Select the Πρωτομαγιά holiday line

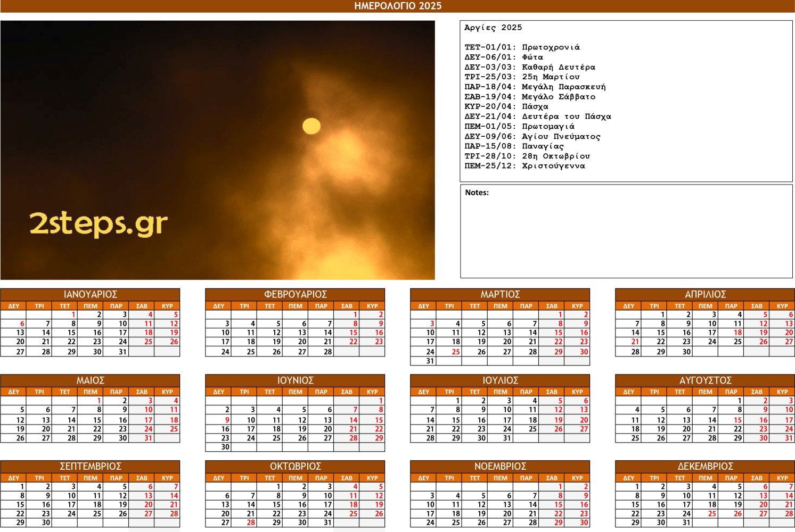519,127
